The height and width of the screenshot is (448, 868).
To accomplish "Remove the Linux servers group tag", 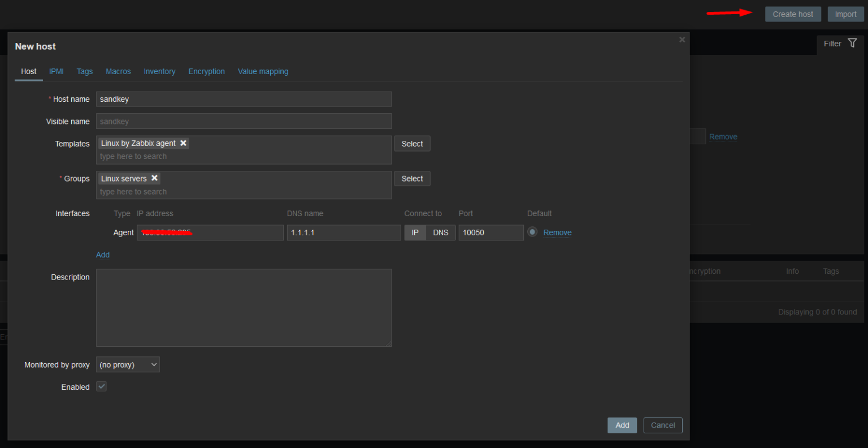I will [154, 178].
